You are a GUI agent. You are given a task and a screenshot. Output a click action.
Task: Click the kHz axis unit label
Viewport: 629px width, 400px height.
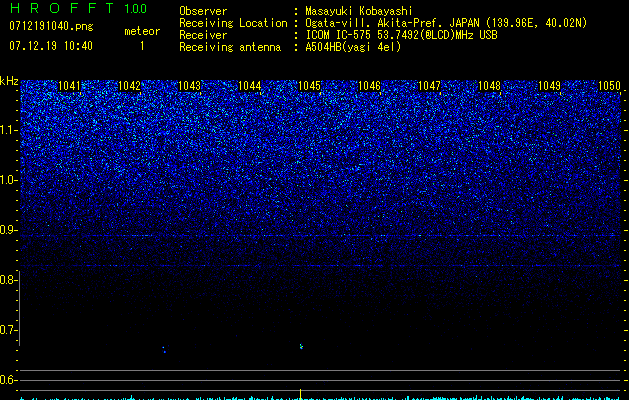pyautogui.click(x=9, y=81)
